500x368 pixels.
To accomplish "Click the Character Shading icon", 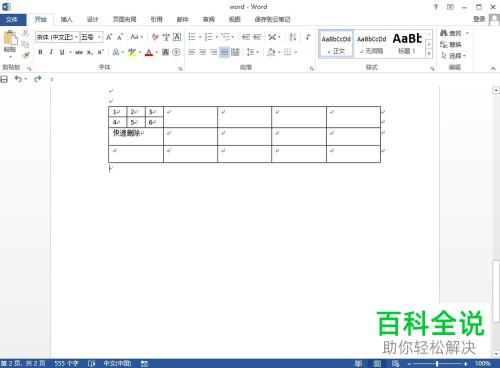I will coord(165,52).
